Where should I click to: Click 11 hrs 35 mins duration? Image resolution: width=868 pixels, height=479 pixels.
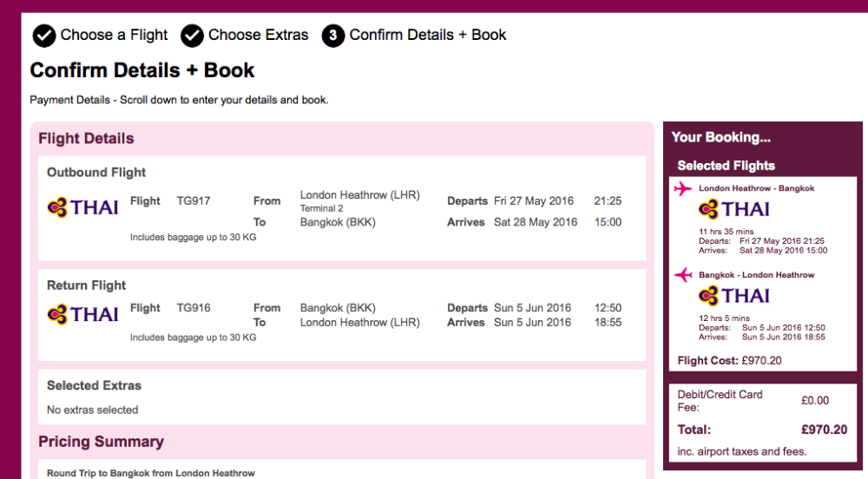(x=726, y=232)
